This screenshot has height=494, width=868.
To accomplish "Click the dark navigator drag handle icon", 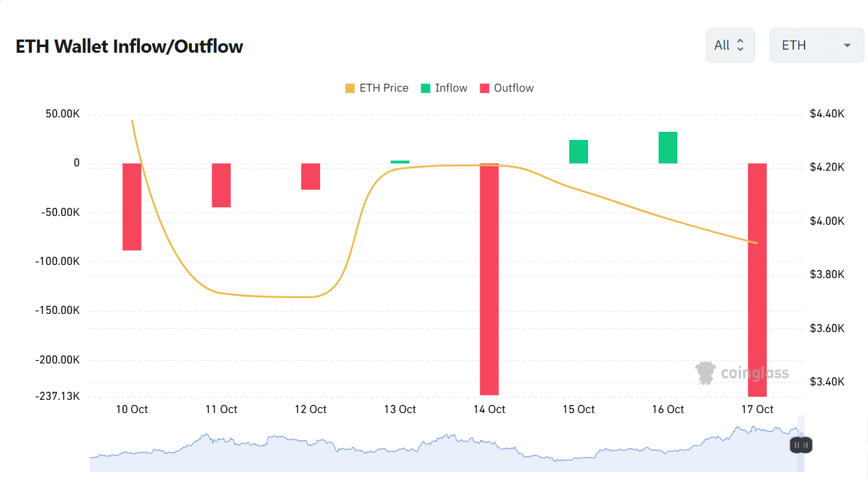I will (x=800, y=444).
